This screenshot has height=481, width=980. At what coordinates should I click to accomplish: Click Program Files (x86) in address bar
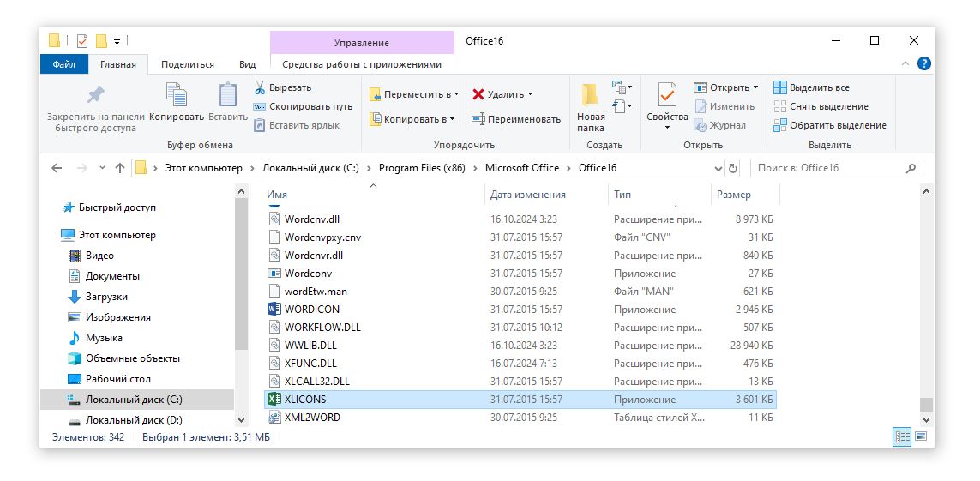pos(422,168)
